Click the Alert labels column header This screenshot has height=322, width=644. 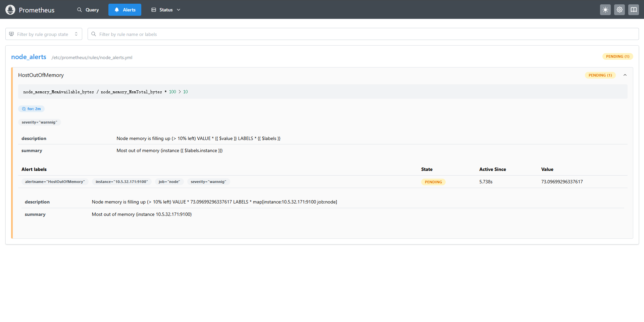point(34,169)
